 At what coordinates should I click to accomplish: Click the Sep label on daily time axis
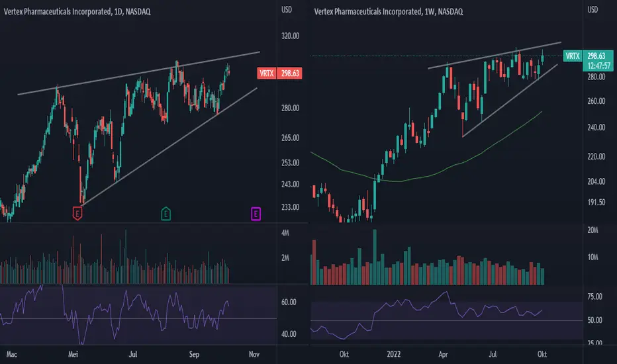pyautogui.click(x=194, y=354)
